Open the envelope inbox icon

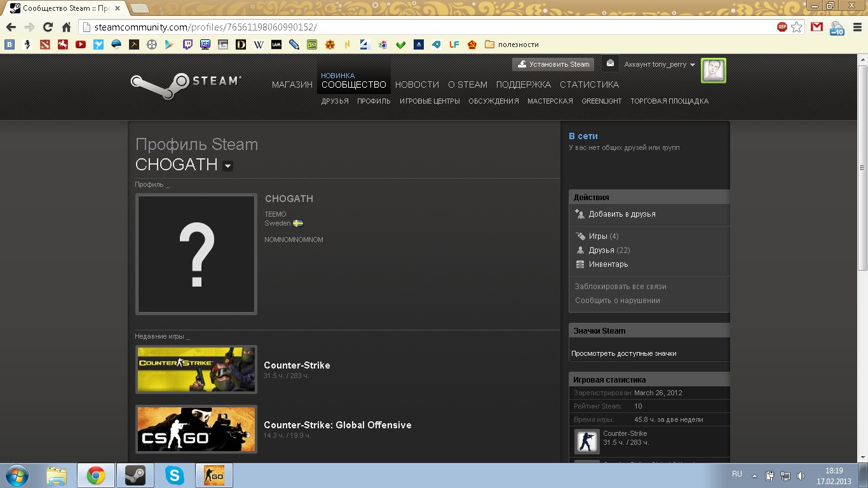click(610, 64)
